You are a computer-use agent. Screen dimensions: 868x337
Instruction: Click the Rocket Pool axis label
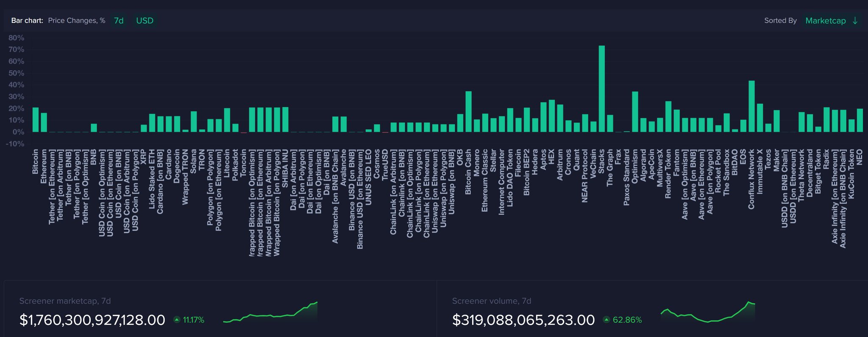[x=718, y=171]
